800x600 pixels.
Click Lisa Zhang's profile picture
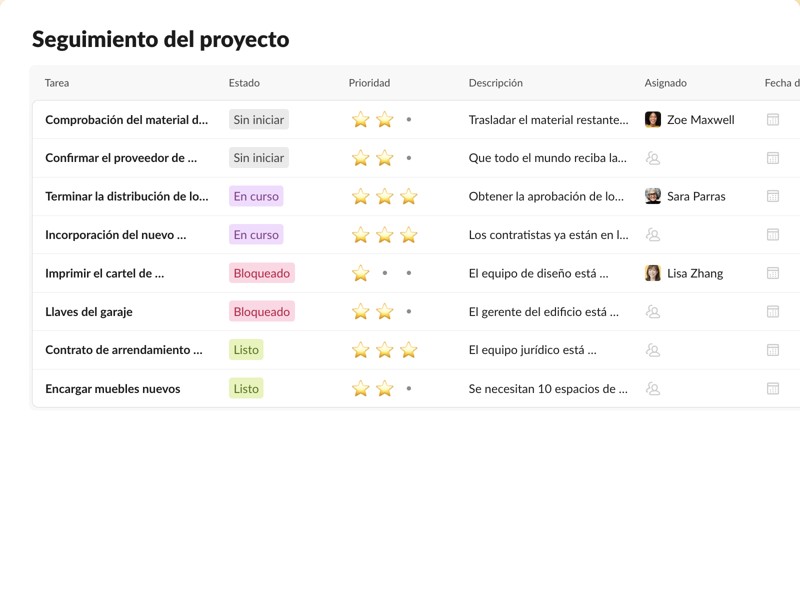[x=653, y=273]
